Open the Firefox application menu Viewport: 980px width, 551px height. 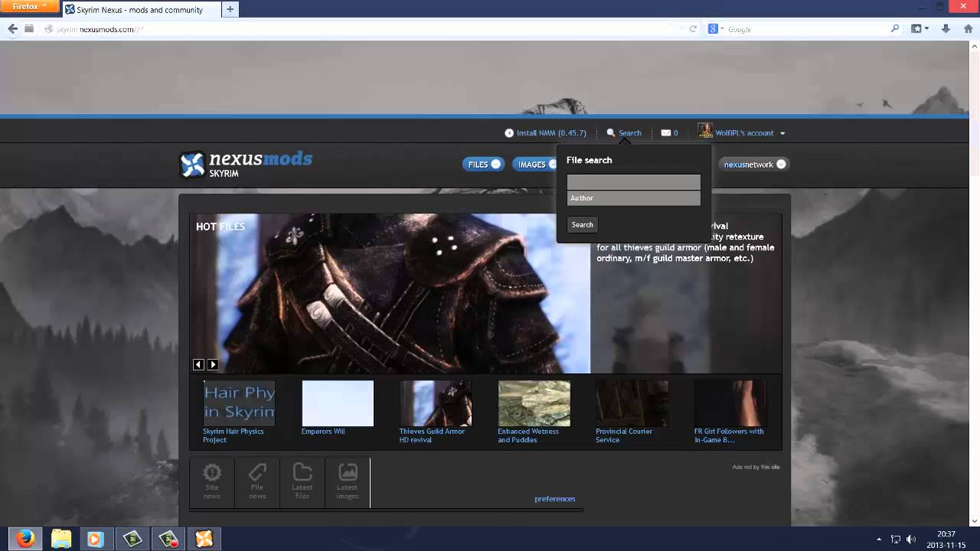click(x=29, y=7)
